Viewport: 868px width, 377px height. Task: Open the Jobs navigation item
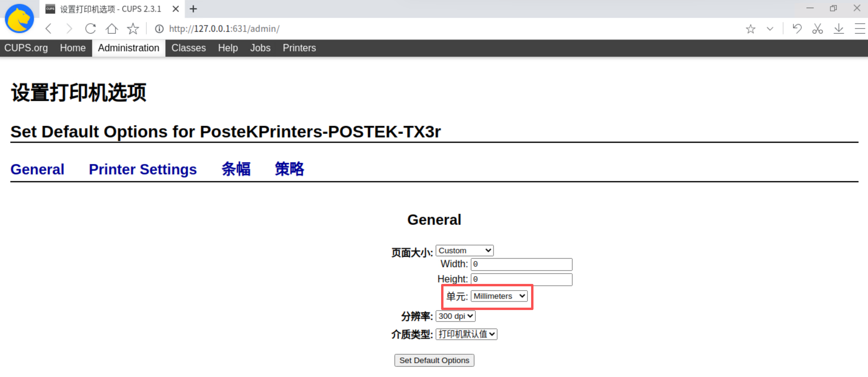[x=260, y=48]
